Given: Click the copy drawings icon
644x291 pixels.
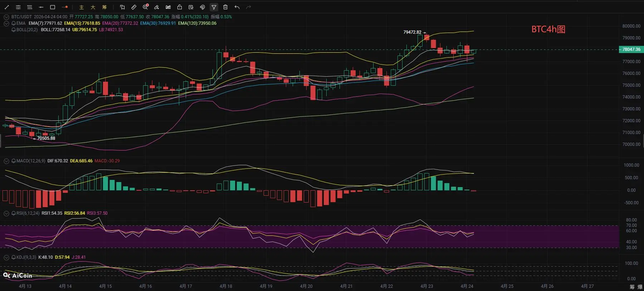Looking at the screenshot, I should pos(122,7).
